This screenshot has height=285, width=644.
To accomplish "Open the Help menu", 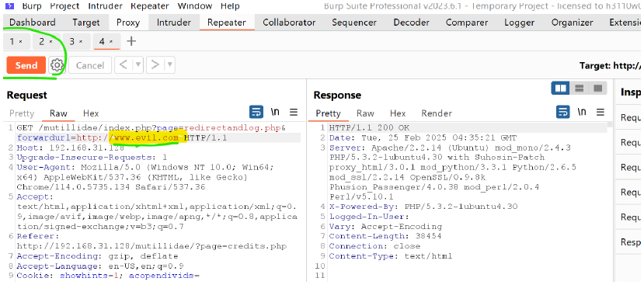I will tap(230, 6).
